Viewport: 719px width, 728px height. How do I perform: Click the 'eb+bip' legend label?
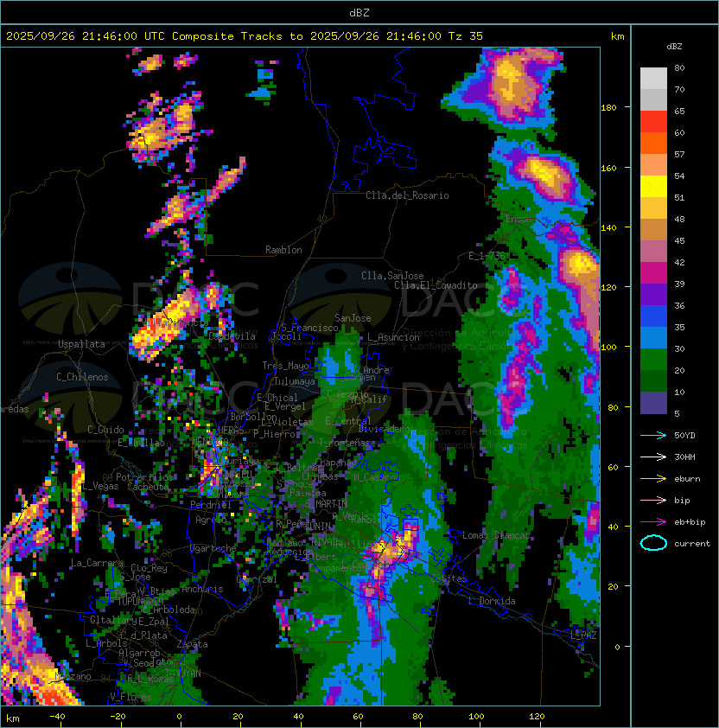[x=690, y=522]
